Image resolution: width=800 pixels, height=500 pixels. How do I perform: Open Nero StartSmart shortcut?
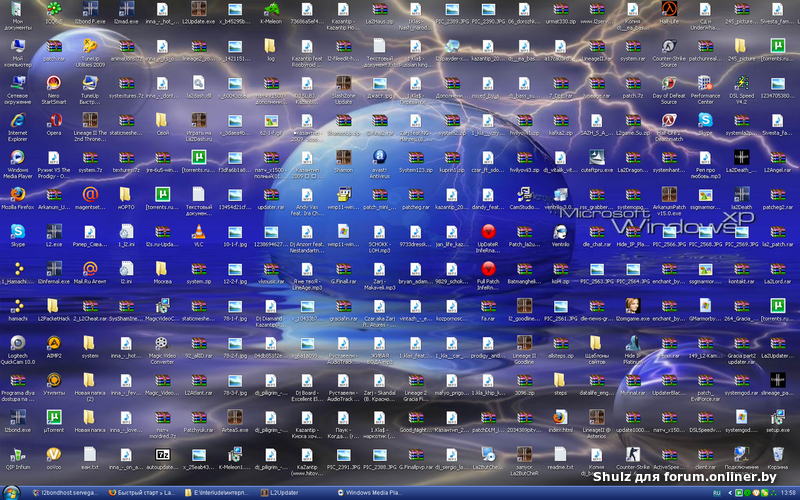tap(54, 83)
